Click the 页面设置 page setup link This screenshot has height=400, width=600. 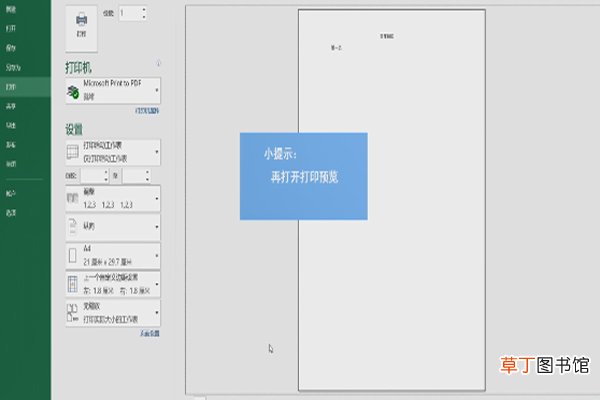150,333
